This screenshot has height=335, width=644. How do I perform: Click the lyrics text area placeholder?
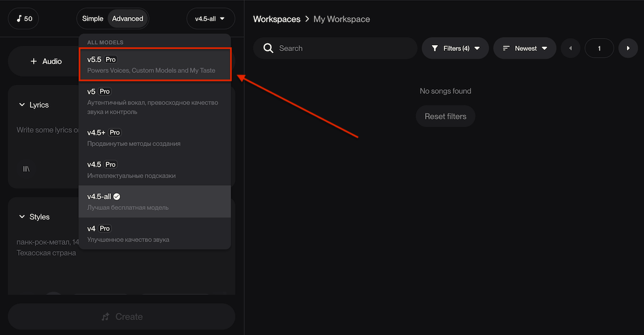pos(47,130)
